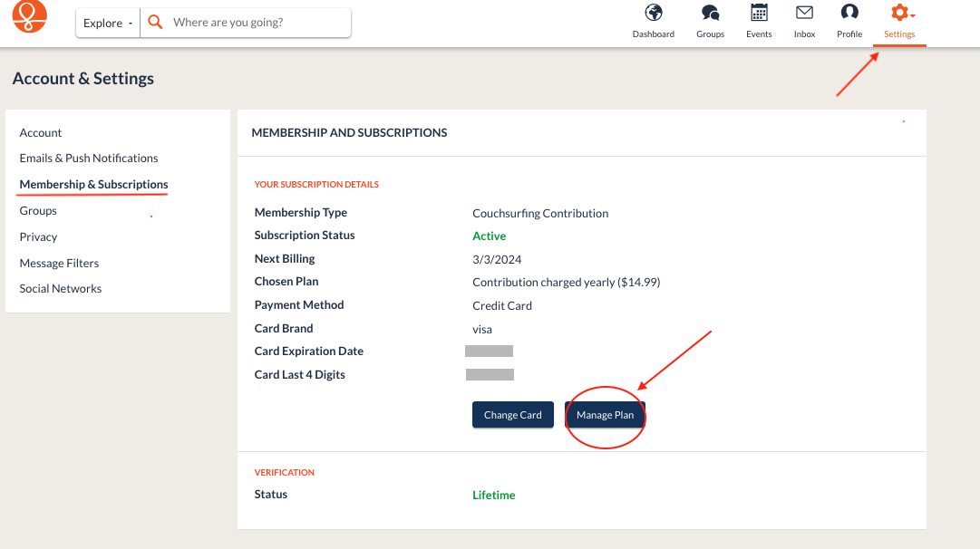Image resolution: width=980 pixels, height=549 pixels.
Task: Open the Profile icon
Action: coord(849,13)
